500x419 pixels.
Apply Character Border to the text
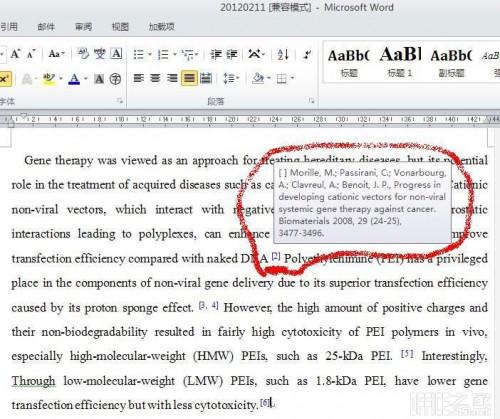[116, 54]
